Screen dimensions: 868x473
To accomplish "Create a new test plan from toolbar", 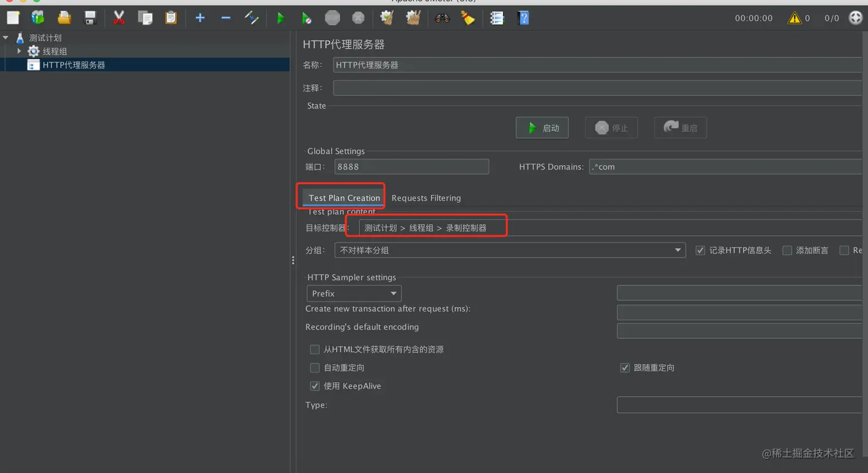I will (13, 18).
